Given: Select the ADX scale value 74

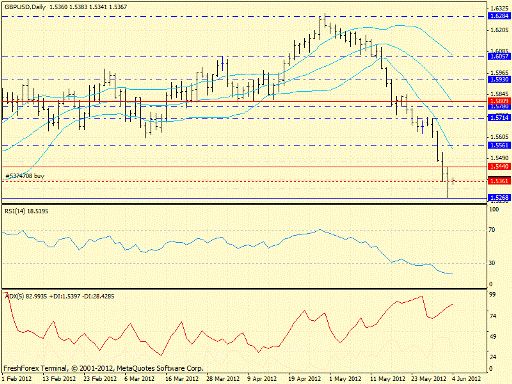Looking at the screenshot, I should [492, 316].
